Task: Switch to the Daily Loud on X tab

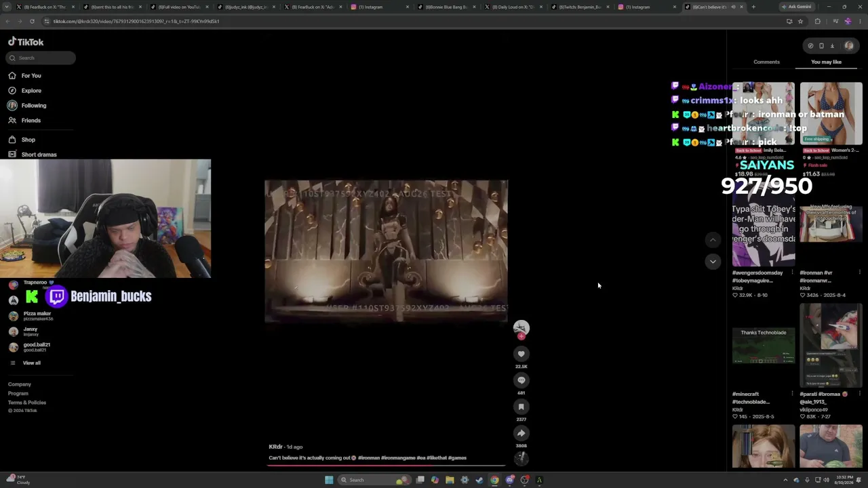Action: 514,7
